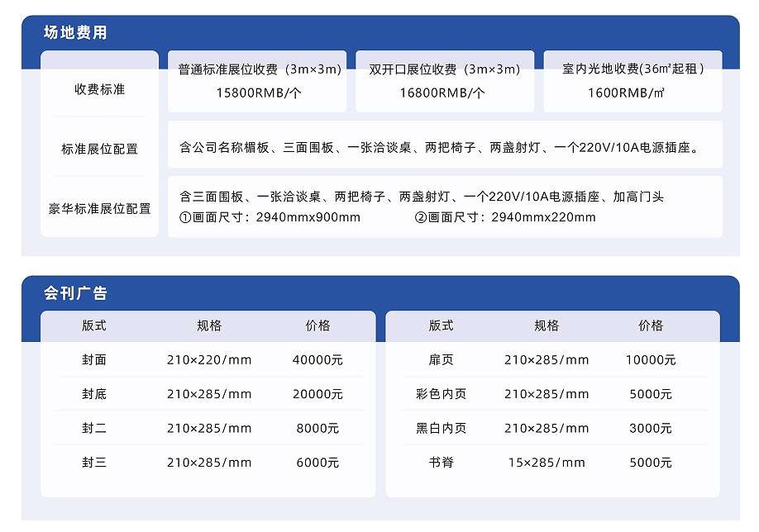Select the 封底 row label
Viewport: 759px width, 532px height.
pos(94,394)
